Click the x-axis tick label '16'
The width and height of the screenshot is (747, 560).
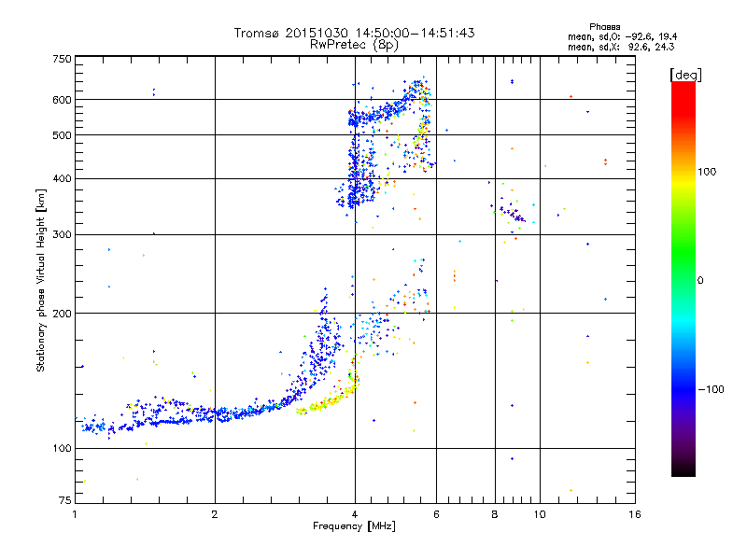tap(635, 514)
